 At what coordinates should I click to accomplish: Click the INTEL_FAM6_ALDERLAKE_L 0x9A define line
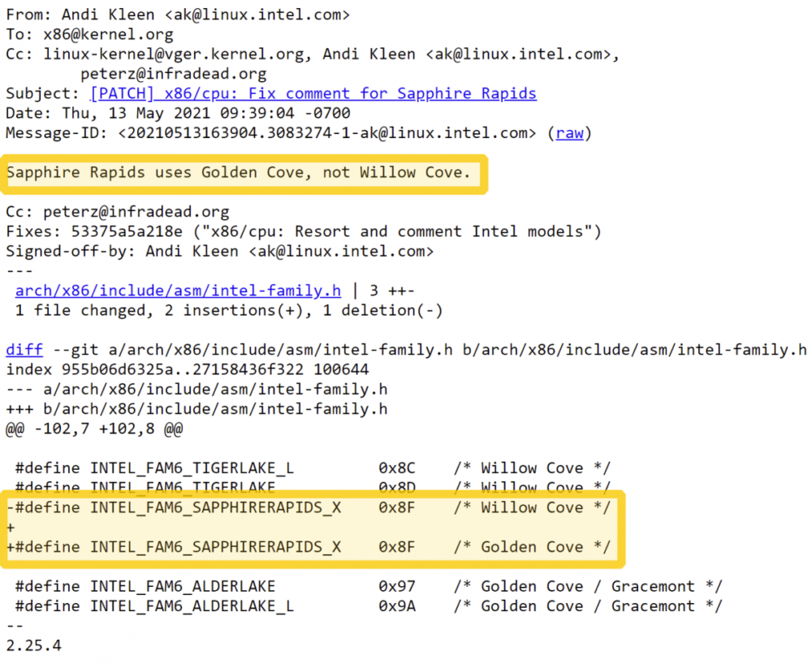[369, 606]
